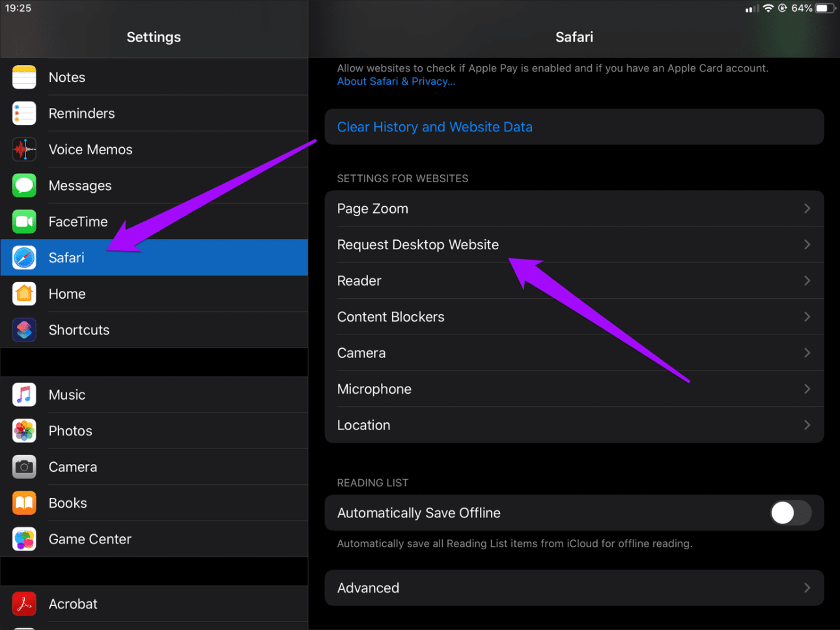Open the Reminders icon in sidebar
The height and width of the screenshot is (630, 840).
[24, 113]
